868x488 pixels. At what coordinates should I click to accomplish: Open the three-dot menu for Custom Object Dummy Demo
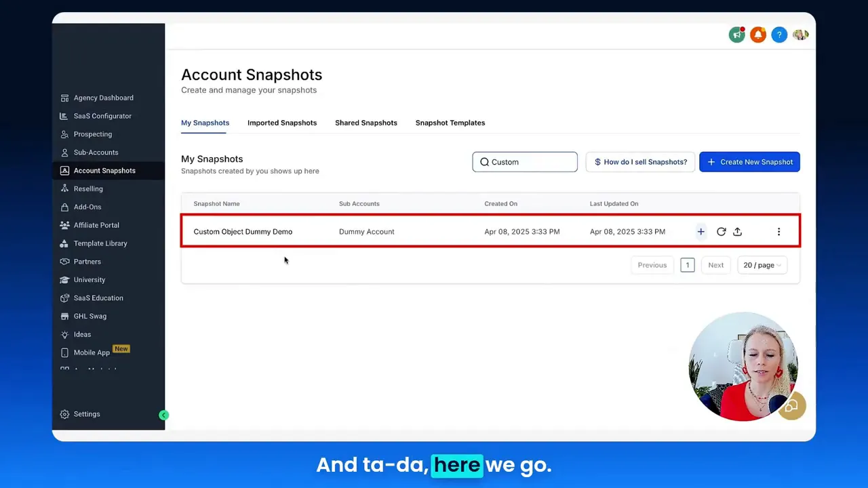[x=778, y=231]
